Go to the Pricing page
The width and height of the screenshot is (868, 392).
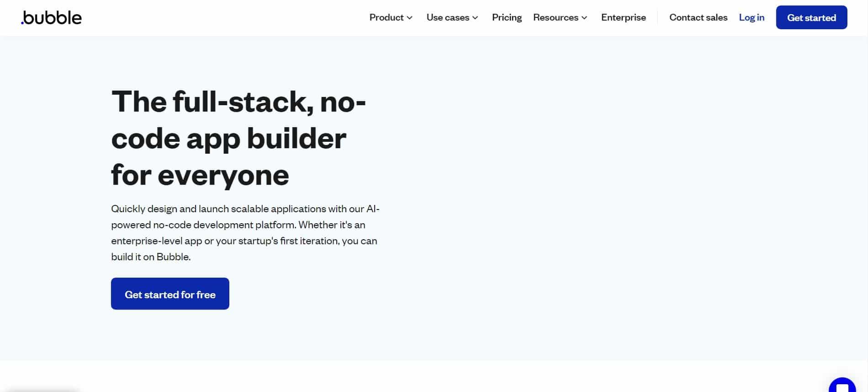tap(507, 17)
